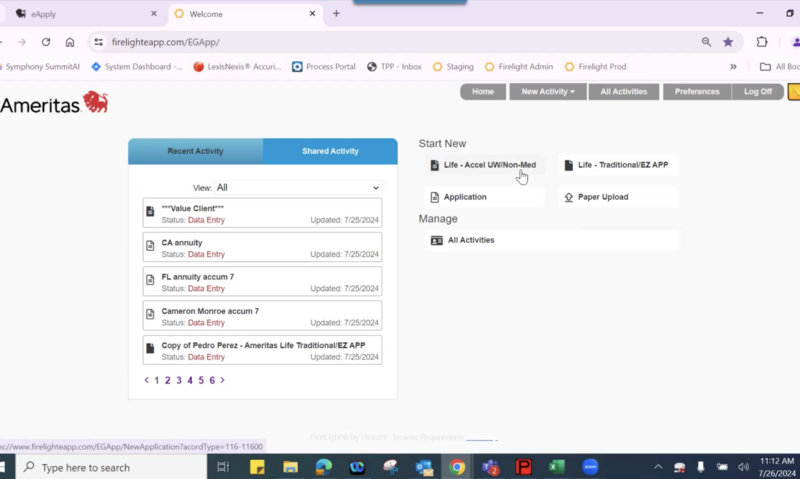Go to next page arrow in pagination
The height and width of the screenshot is (479, 800).
[x=222, y=380]
